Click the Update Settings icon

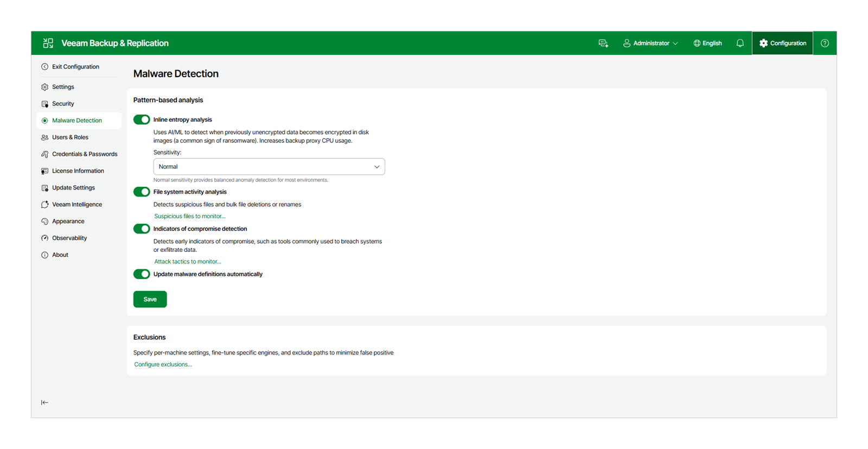[44, 188]
